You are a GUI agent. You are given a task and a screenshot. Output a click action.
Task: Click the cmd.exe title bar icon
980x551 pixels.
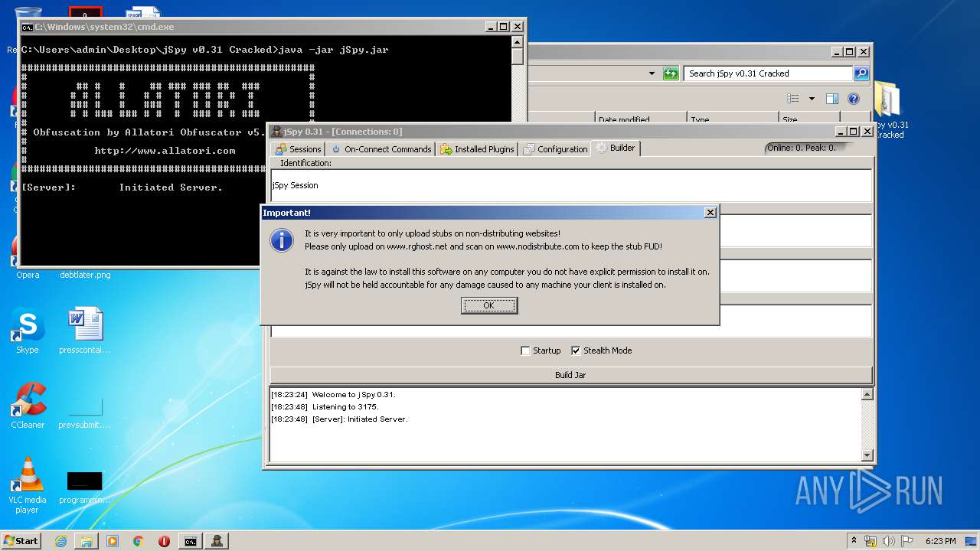28,27
